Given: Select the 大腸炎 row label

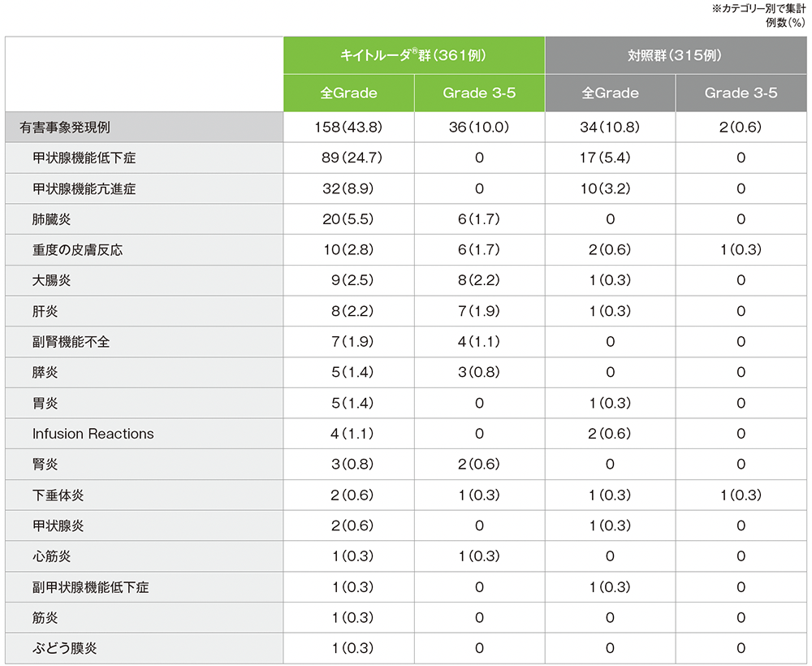Looking at the screenshot, I should click(x=52, y=281).
